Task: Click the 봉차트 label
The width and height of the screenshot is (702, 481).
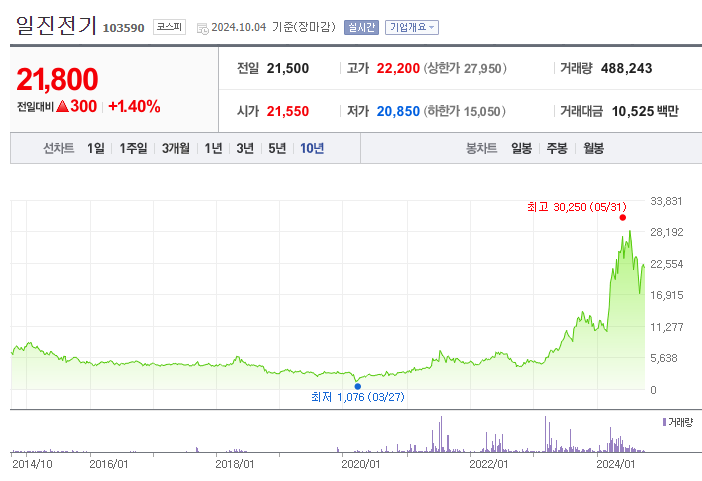Action: click(x=481, y=148)
